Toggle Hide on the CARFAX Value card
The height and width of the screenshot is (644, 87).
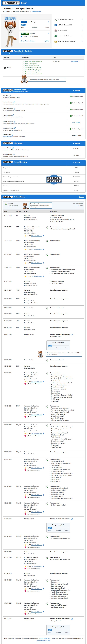pyautogui.click(x=47, y=41)
